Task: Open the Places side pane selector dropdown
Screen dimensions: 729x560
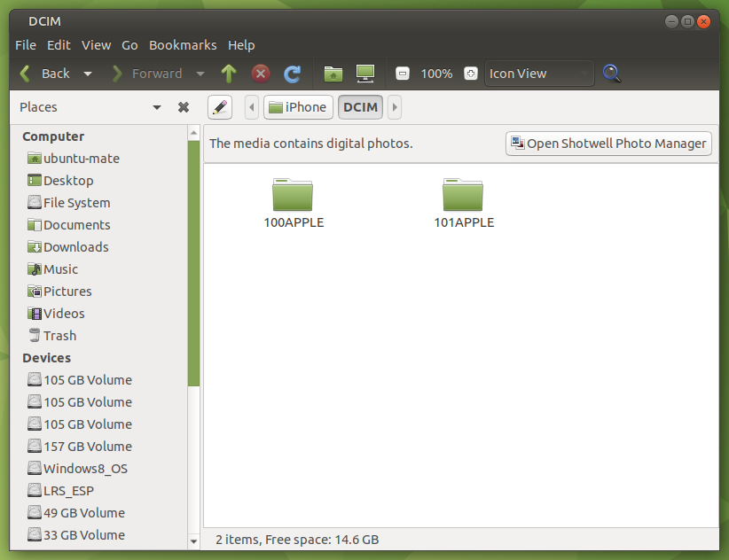Action: point(157,107)
